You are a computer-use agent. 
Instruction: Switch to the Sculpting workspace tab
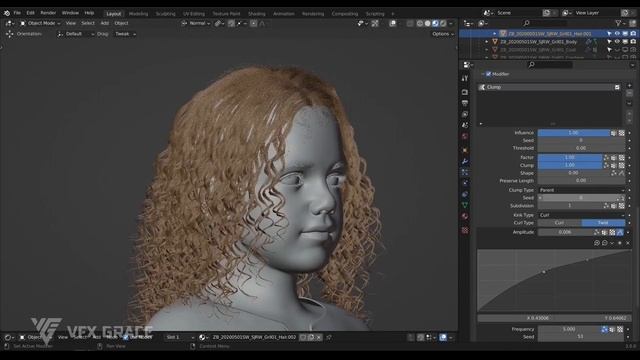(x=166, y=13)
